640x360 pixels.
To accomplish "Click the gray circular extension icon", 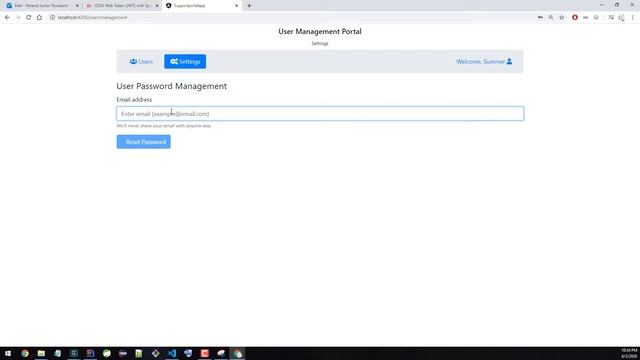I will tap(596, 18).
